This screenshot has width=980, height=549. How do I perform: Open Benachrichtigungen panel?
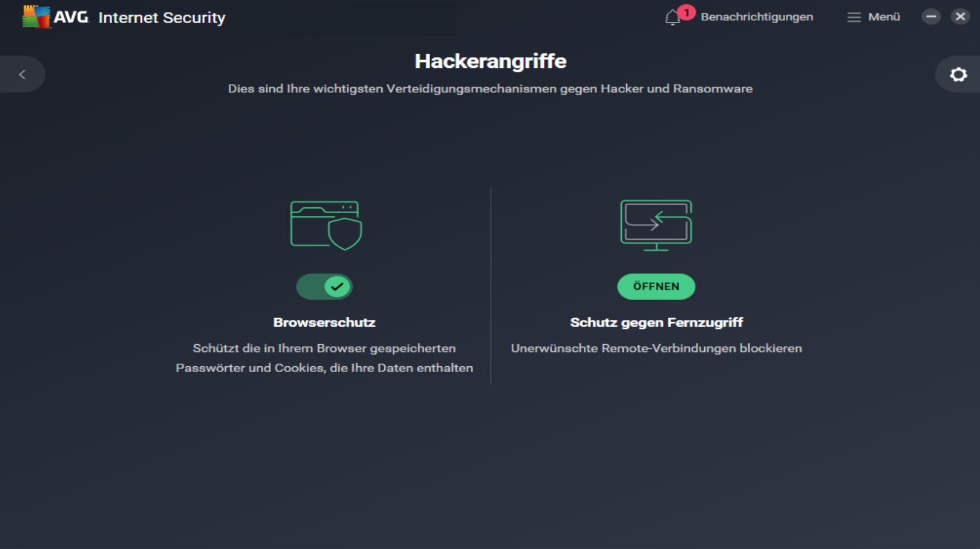(757, 17)
